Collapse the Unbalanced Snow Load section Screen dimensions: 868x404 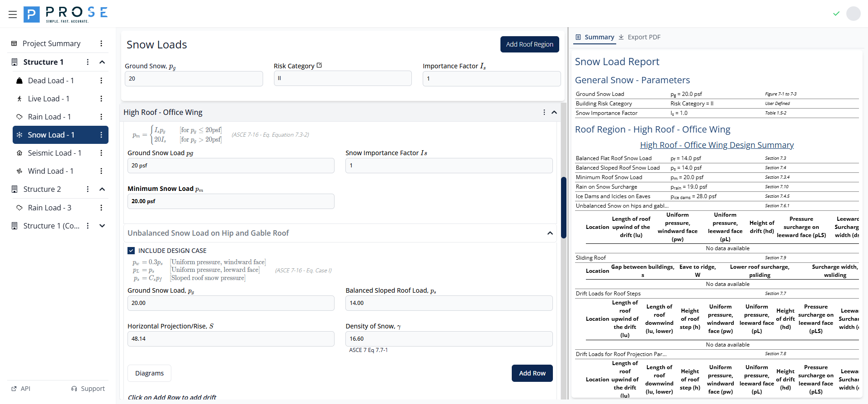tap(550, 233)
